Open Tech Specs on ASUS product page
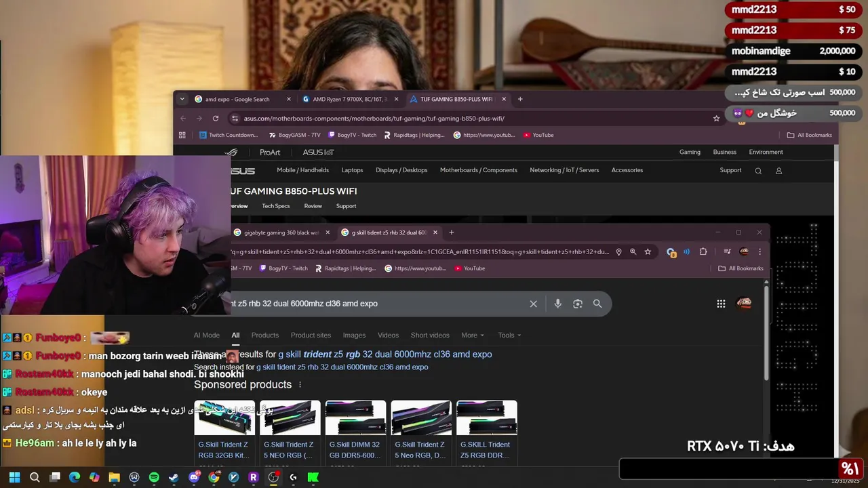Image resolution: width=868 pixels, height=488 pixels. [x=276, y=206]
